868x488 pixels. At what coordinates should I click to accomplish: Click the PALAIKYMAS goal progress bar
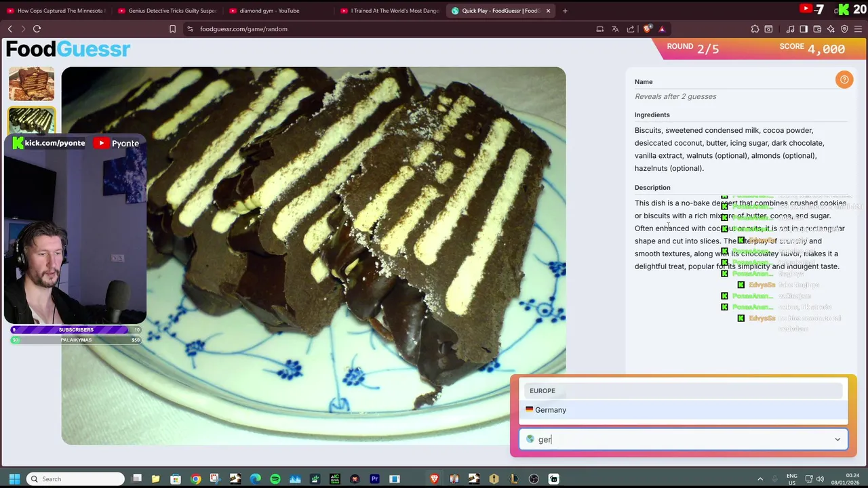pyautogui.click(x=76, y=340)
